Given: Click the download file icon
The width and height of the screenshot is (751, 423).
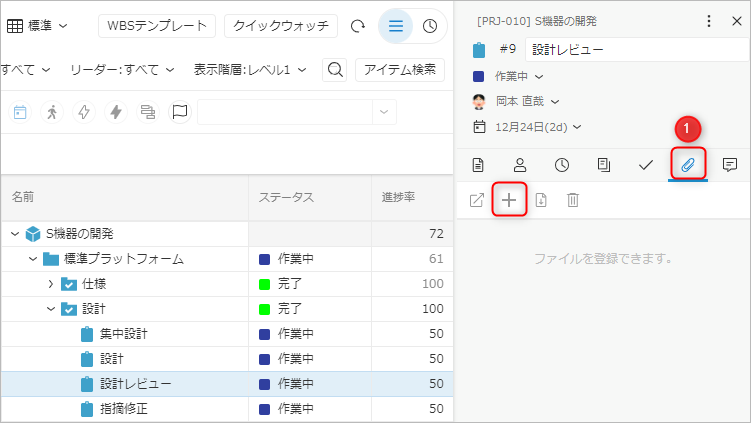Looking at the screenshot, I should tap(541, 200).
